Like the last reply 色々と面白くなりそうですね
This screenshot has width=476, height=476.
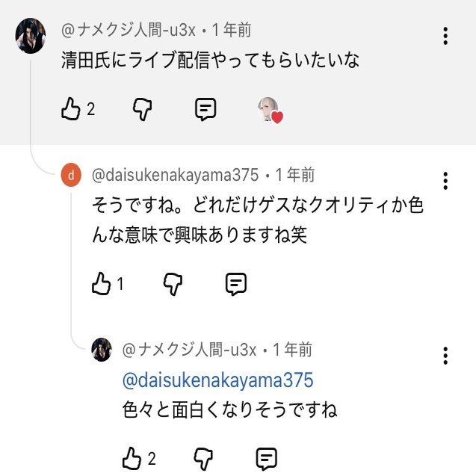[132, 457]
